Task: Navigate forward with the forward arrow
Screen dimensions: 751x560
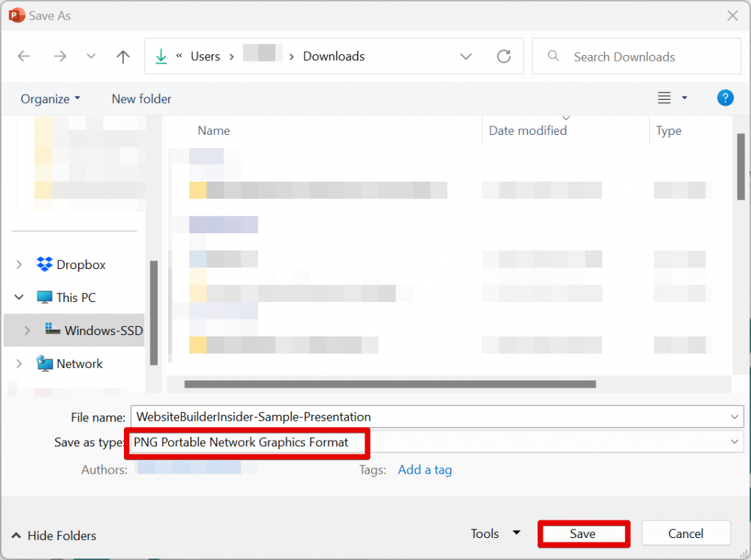Action: 60,56
